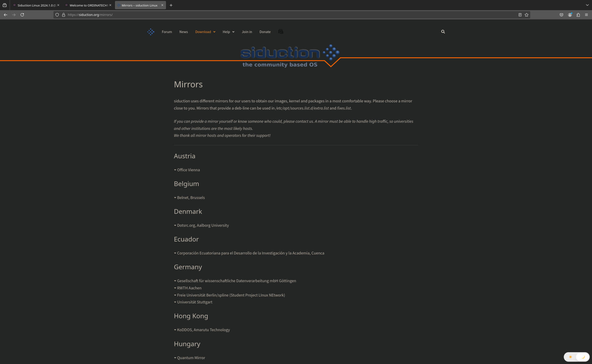The width and height of the screenshot is (592, 364).
Task: Click the Denmark section heading
Action: coord(188,211)
